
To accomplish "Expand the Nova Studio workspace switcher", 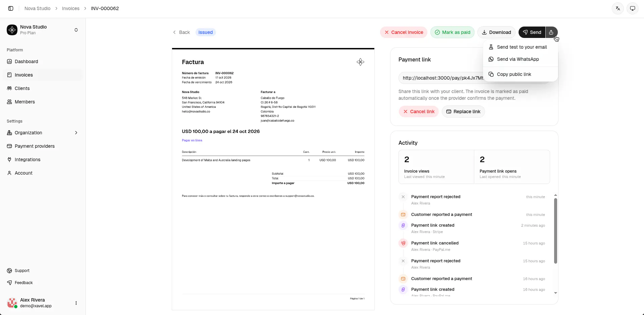I will click(x=76, y=30).
